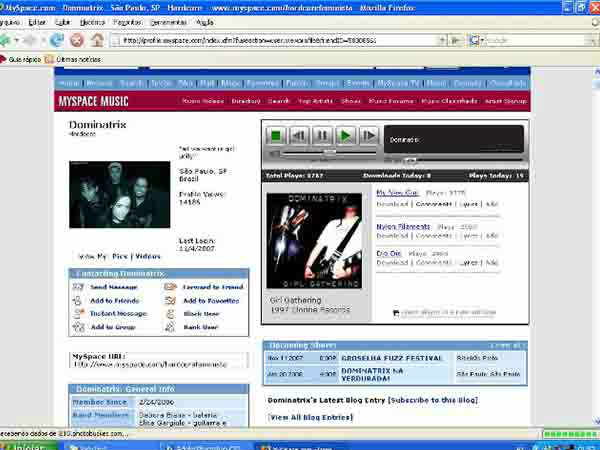
Task: Click View All Blog Entries link
Action: [x=310, y=417]
